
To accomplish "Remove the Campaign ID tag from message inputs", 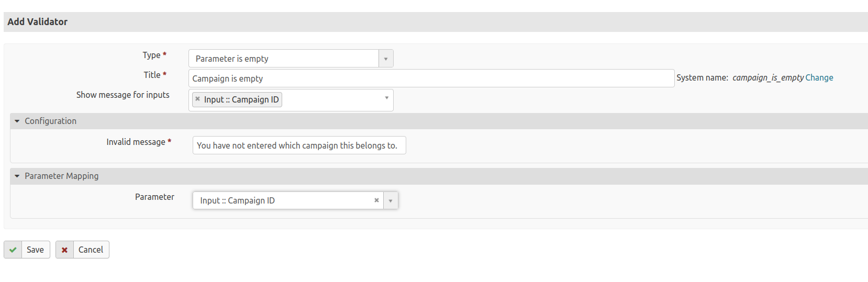I will click(197, 99).
